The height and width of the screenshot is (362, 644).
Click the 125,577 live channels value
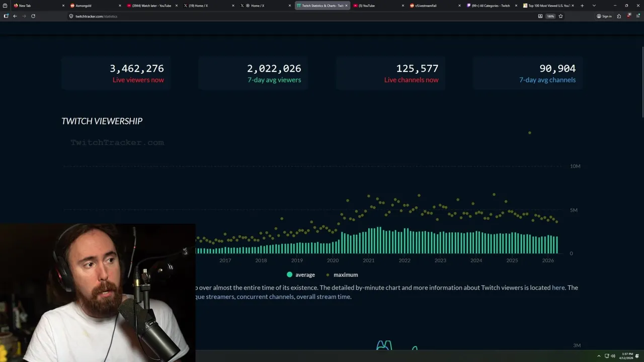pyautogui.click(x=417, y=68)
